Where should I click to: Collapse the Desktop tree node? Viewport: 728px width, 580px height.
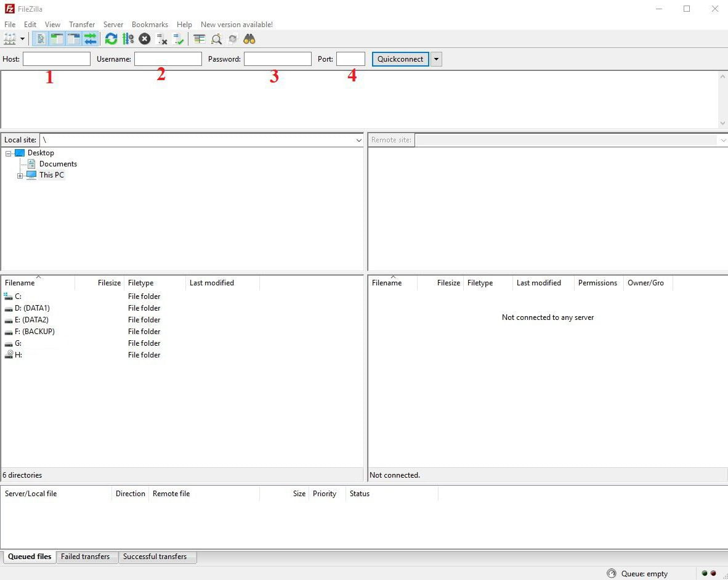point(9,153)
